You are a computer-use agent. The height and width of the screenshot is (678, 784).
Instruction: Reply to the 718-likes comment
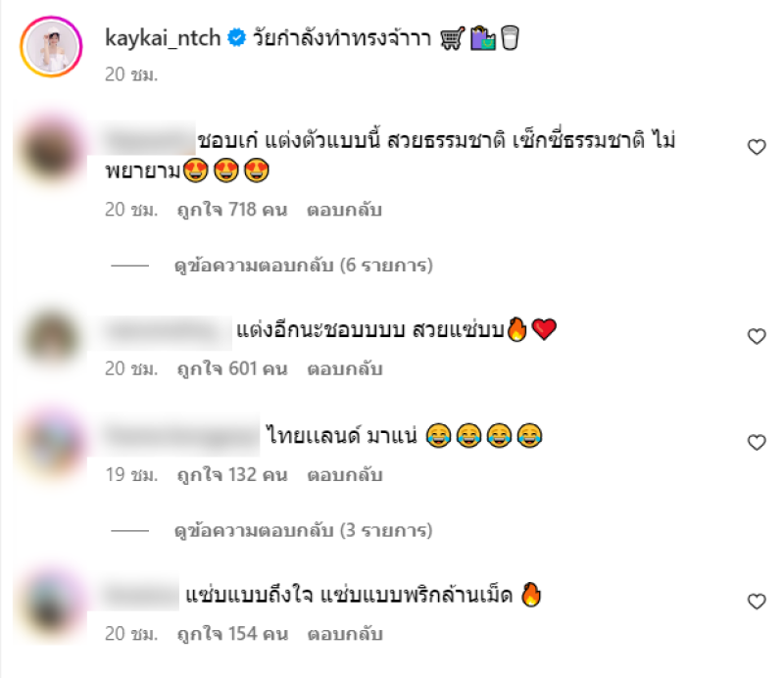345,210
